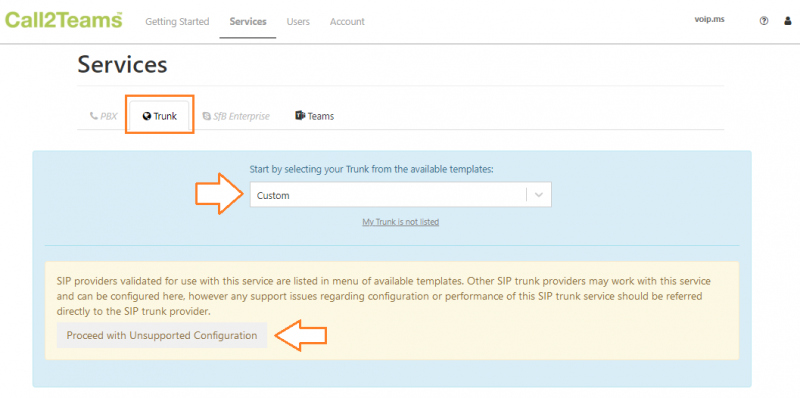Open the help question mark icon
Screen dimensions: 800x398
tap(764, 21)
